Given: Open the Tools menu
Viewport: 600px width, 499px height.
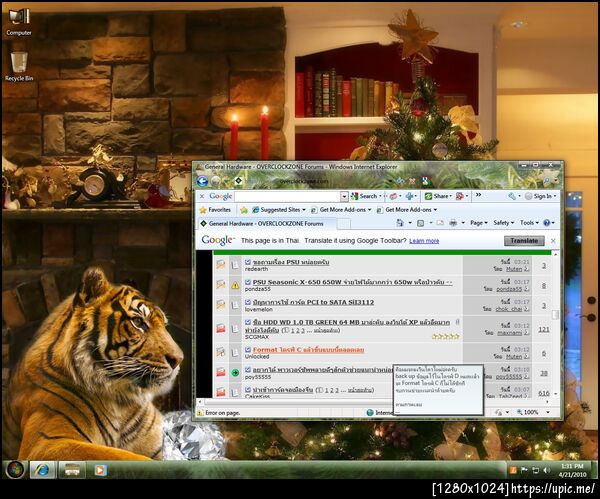Looking at the screenshot, I should [x=529, y=223].
